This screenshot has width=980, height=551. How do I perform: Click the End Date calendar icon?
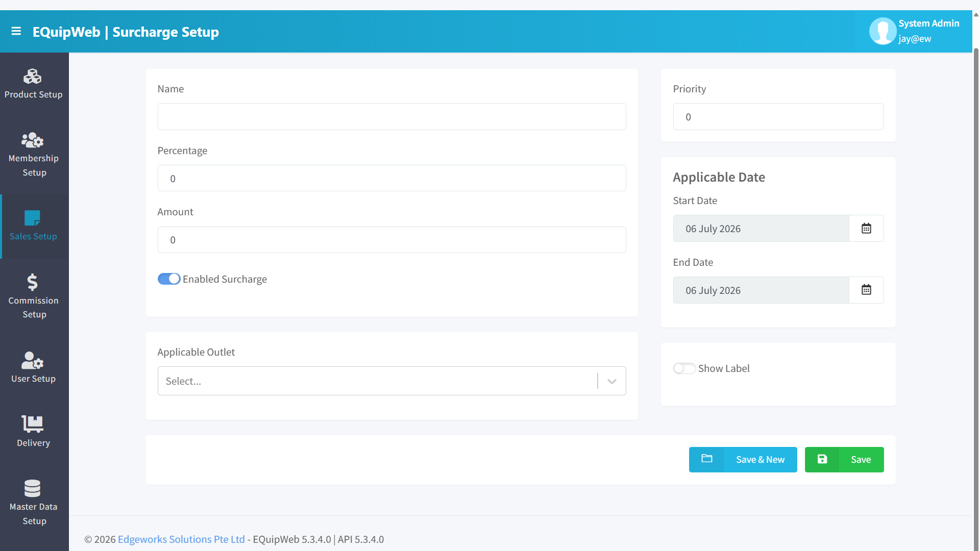coord(866,290)
